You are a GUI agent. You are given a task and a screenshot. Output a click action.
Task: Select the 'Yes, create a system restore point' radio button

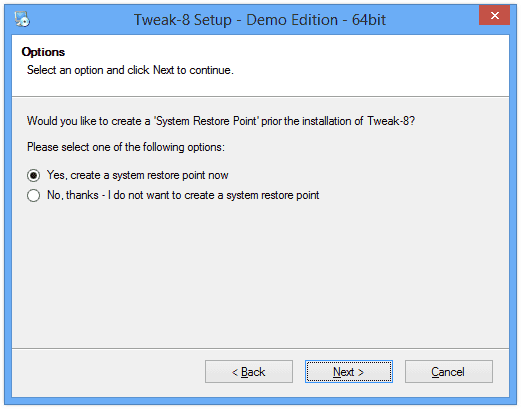coord(34,175)
